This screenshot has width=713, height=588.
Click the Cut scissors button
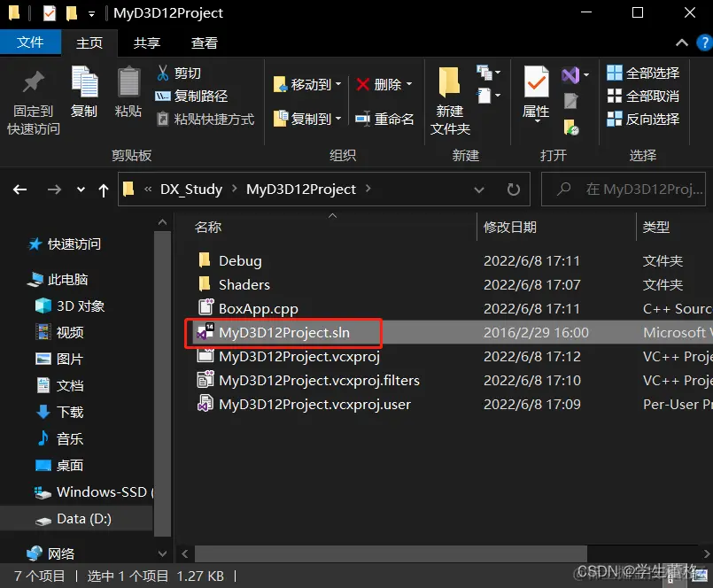pos(179,73)
